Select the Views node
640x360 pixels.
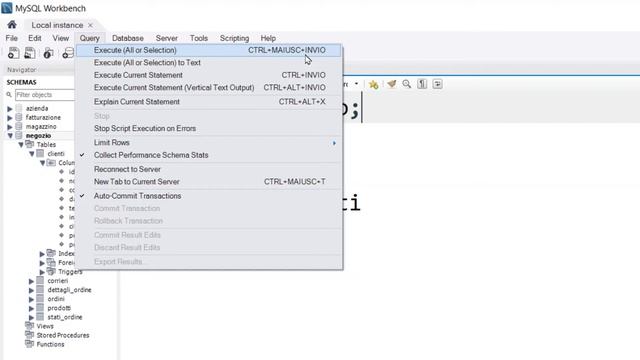pyautogui.click(x=45, y=326)
